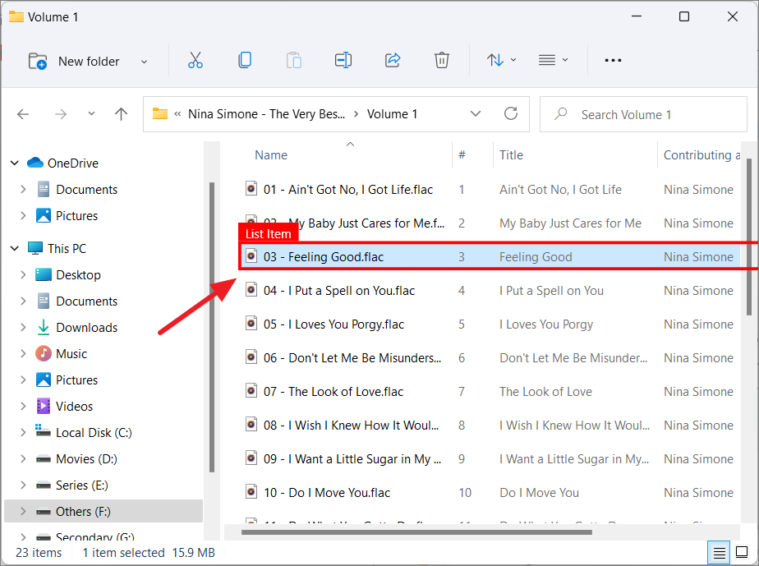The image size is (759, 566).
Task: Click the file list horizontal scrollbar
Action: 416,533
